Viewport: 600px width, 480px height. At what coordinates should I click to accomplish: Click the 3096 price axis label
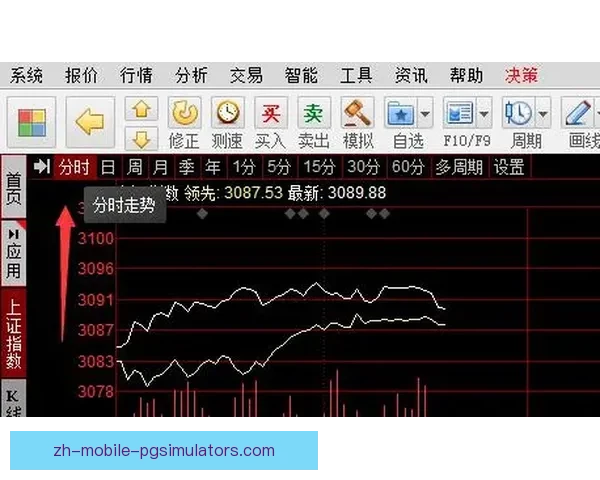coord(96,269)
